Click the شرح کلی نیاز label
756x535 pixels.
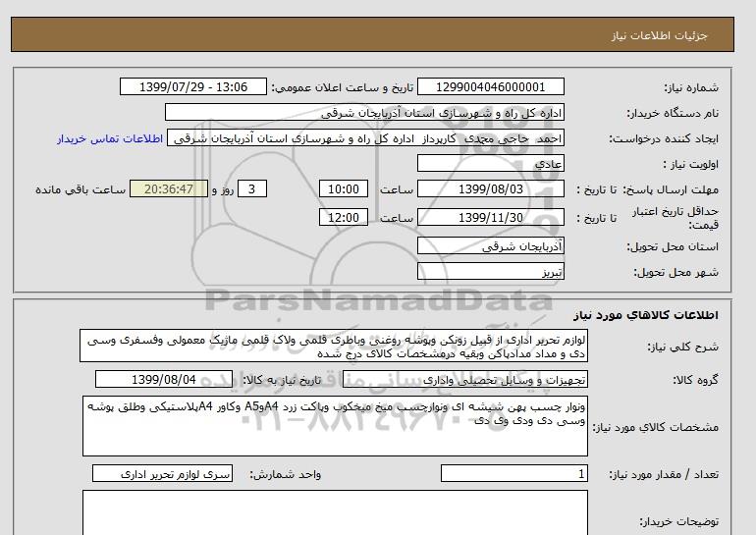click(x=682, y=347)
